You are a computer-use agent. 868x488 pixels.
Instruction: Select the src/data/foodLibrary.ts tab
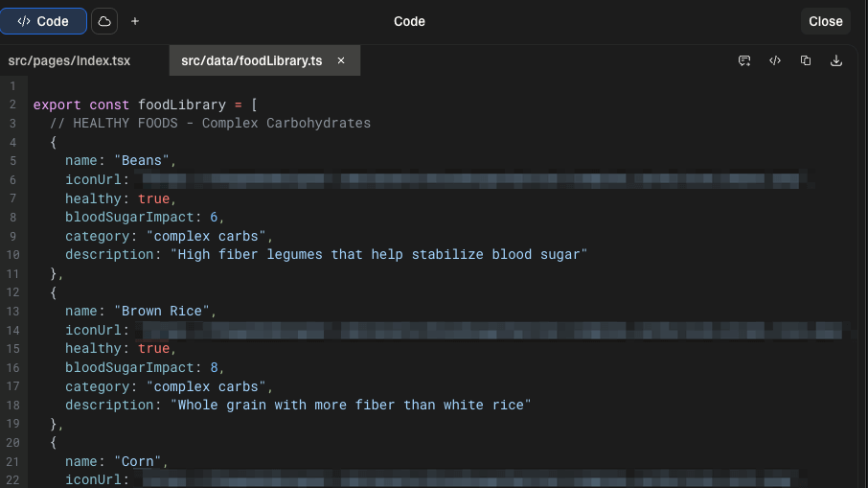(x=251, y=60)
